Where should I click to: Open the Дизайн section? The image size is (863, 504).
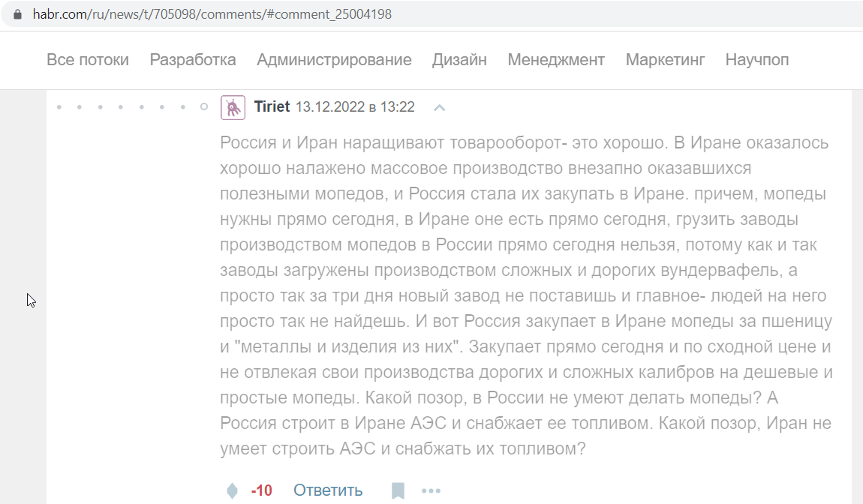tap(459, 59)
